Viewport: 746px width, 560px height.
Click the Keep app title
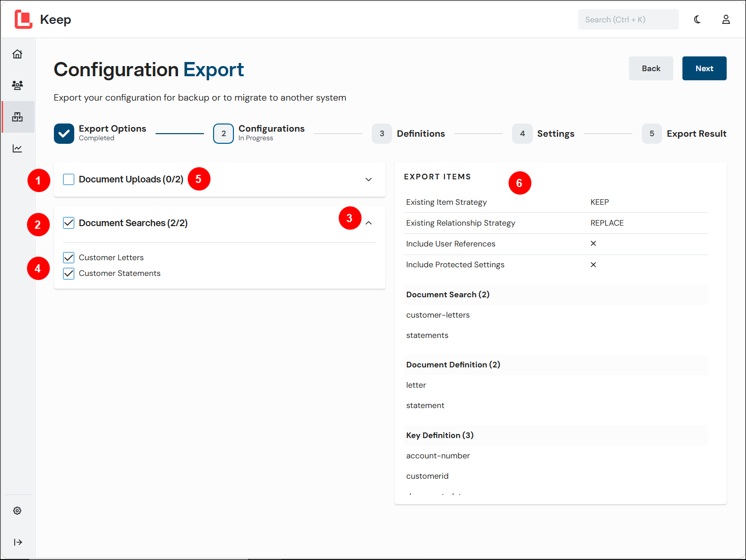(55, 19)
